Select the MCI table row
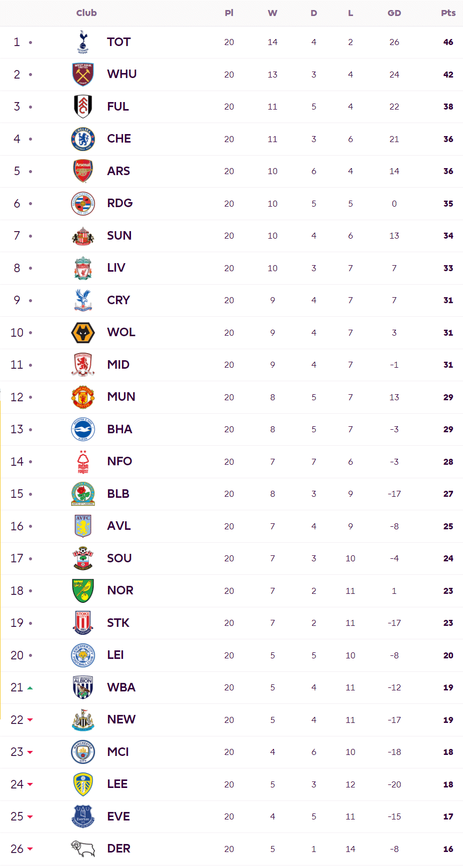Image resolution: width=463 pixels, height=868 pixels. coord(231,752)
